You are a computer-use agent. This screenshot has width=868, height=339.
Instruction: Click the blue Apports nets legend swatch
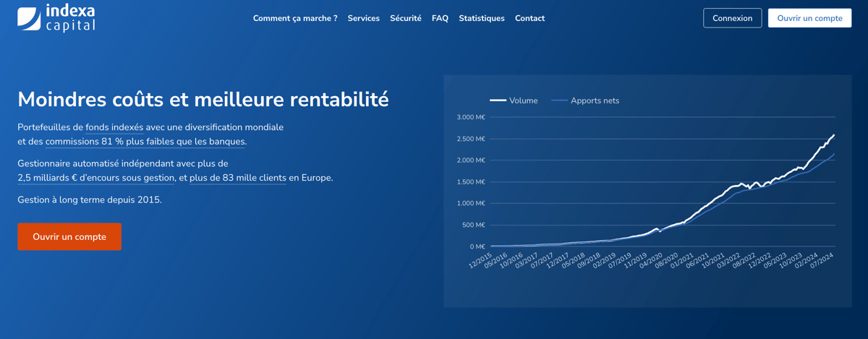(559, 100)
